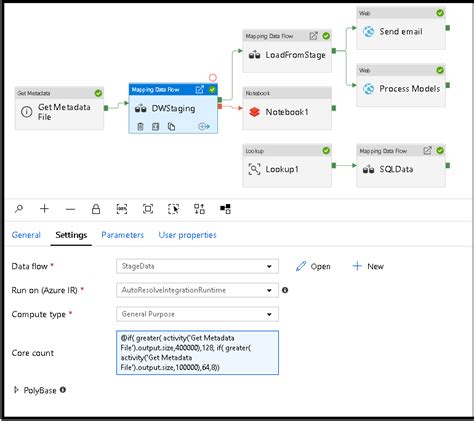The image size is (474, 421).
Task: Select the Process Models activity name
Action: coord(410,89)
